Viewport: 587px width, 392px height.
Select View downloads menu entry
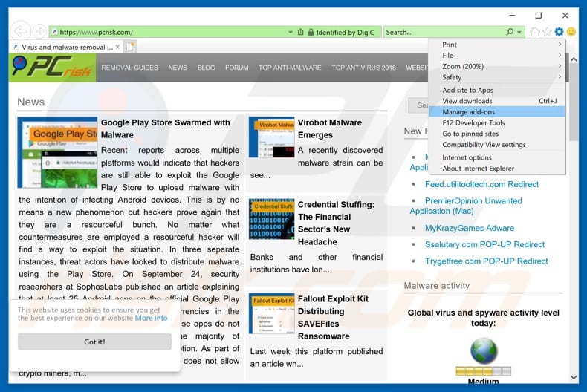(x=496, y=101)
